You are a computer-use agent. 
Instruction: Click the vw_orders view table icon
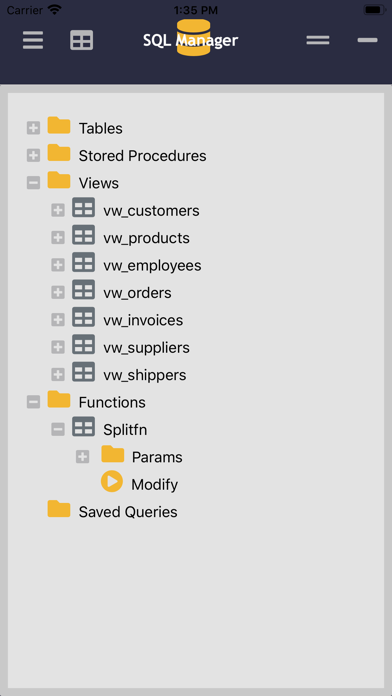83,290
